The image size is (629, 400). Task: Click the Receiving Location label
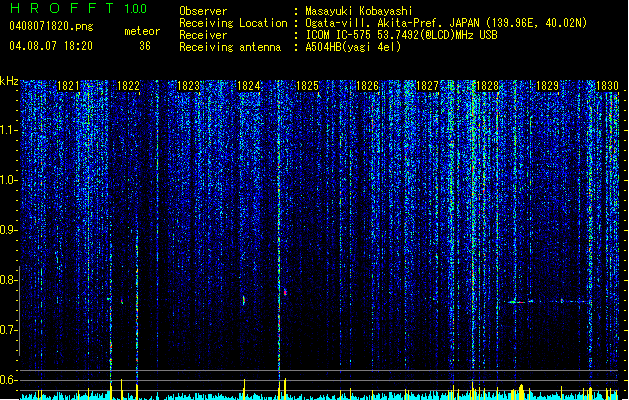tap(233, 23)
